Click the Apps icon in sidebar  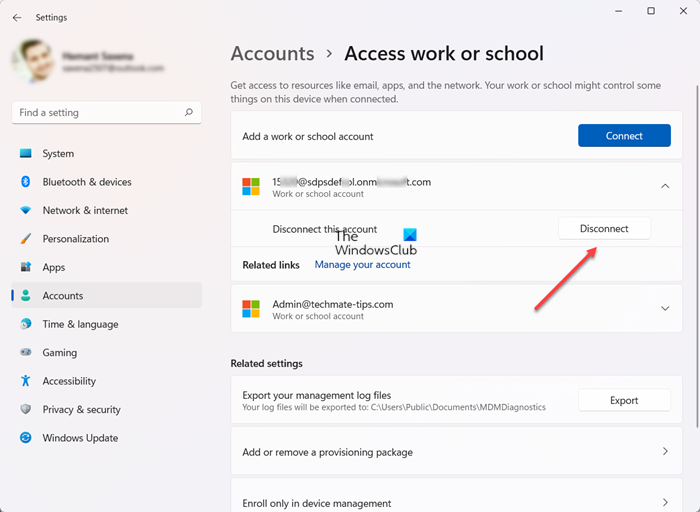26,267
